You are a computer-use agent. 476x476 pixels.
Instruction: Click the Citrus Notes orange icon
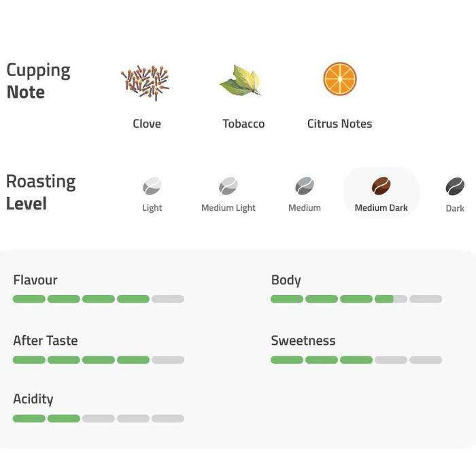[340, 79]
